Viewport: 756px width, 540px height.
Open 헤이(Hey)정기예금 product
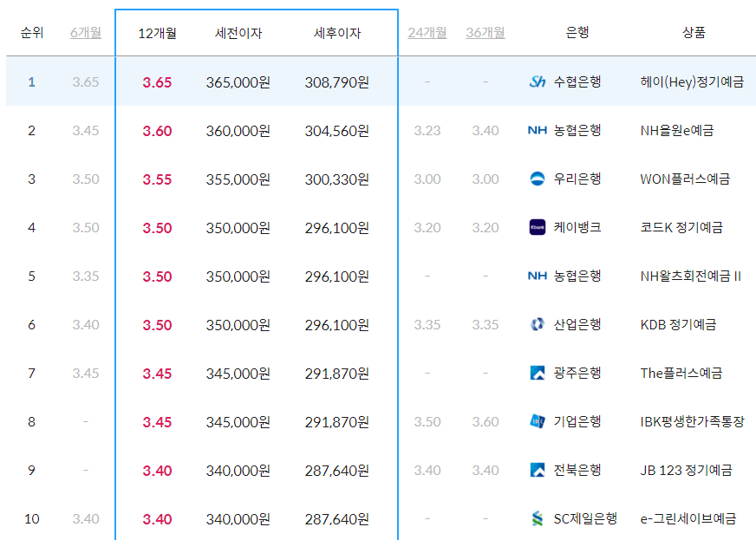click(692, 82)
